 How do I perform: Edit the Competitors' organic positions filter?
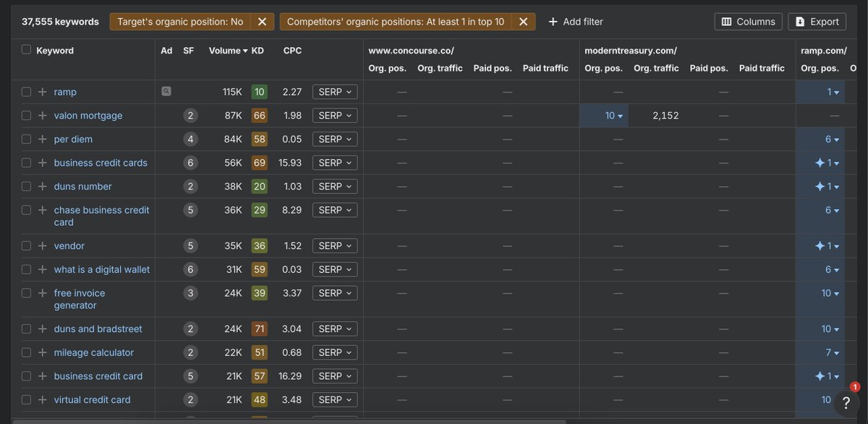(x=396, y=22)
